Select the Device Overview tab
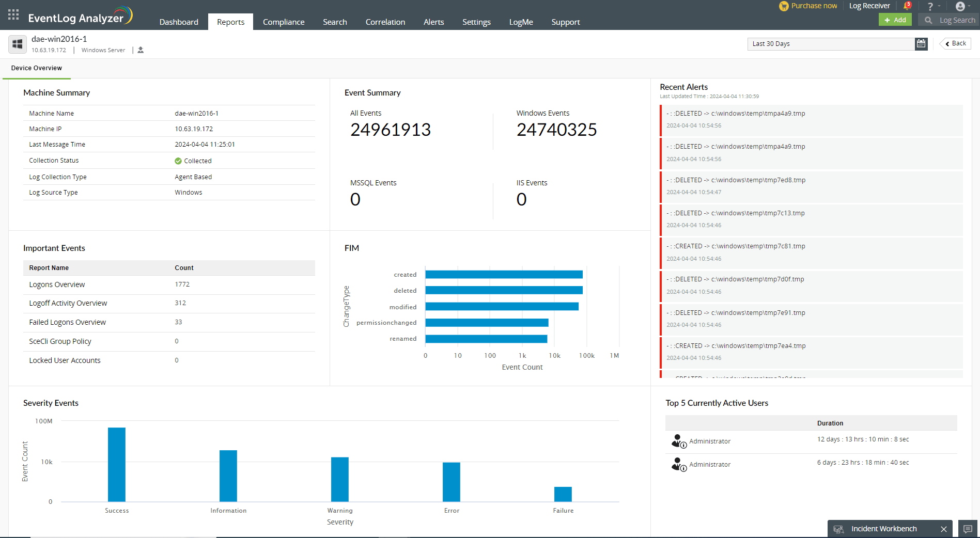Screen dimensions: 980x538 click(37, 68)
